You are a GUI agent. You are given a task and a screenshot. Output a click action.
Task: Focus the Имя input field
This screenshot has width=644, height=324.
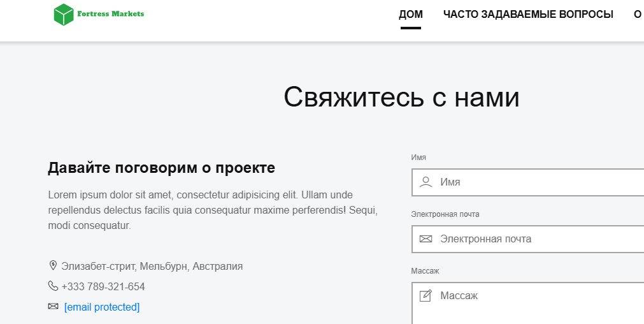click(535, 182)
